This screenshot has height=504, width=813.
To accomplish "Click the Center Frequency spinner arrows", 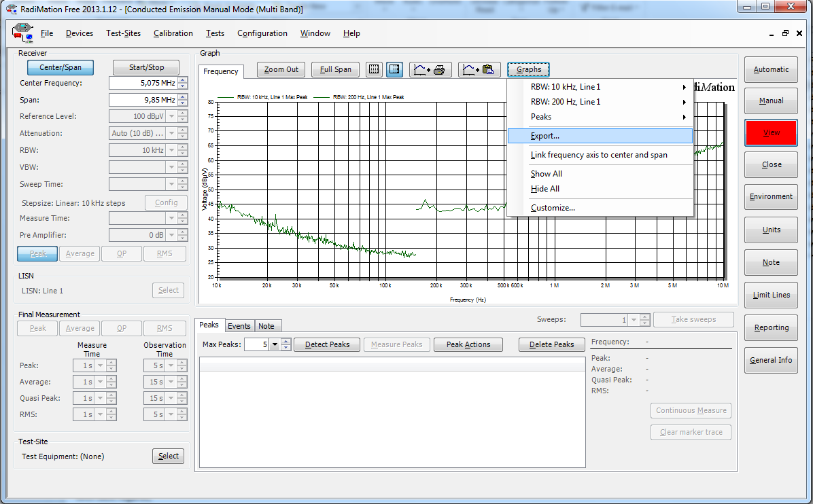I will [182, 83].
